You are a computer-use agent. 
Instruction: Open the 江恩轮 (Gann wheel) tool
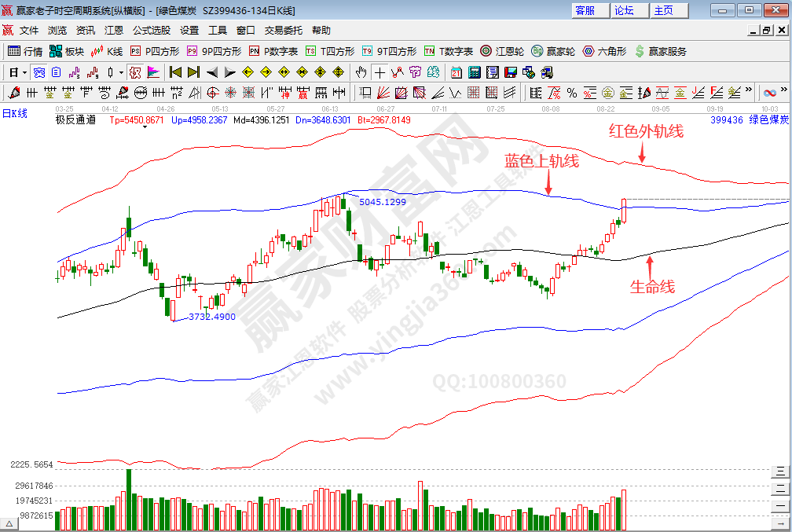(502, 51)
